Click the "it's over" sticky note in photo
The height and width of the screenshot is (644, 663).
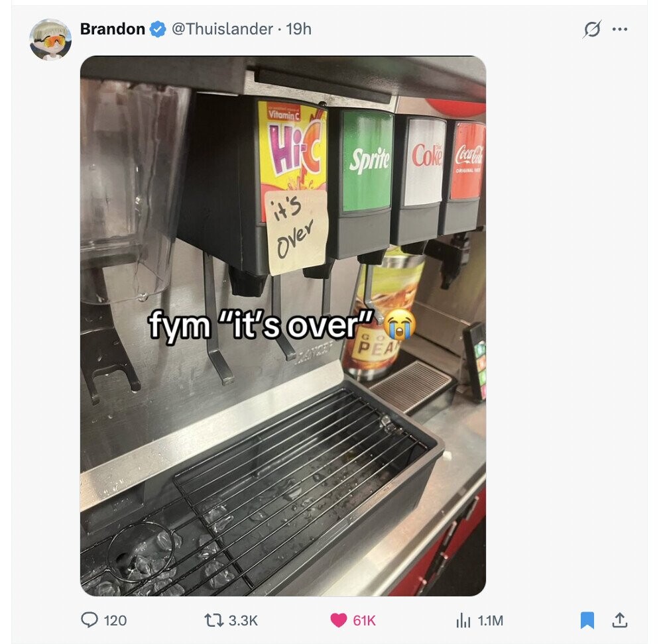point(296,232)
